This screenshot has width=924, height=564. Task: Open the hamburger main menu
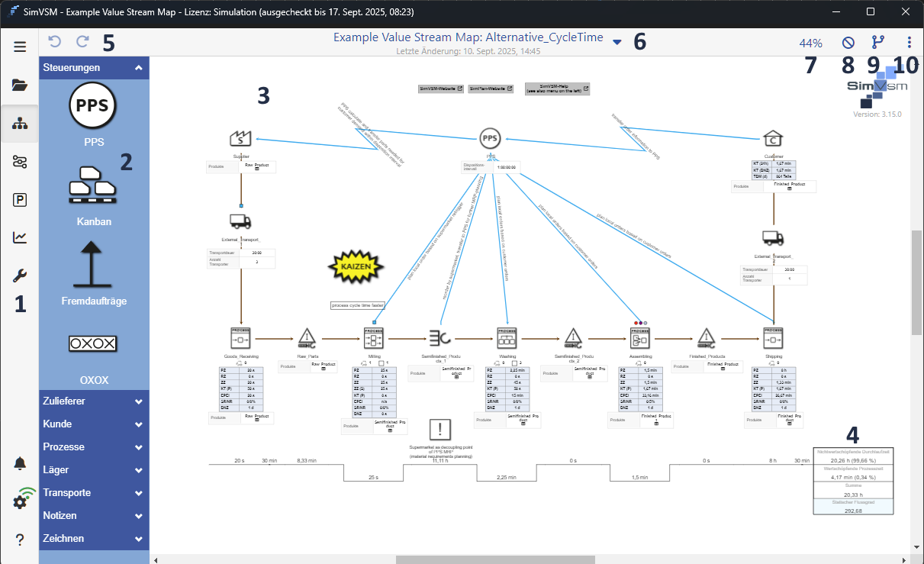[20, 47]
